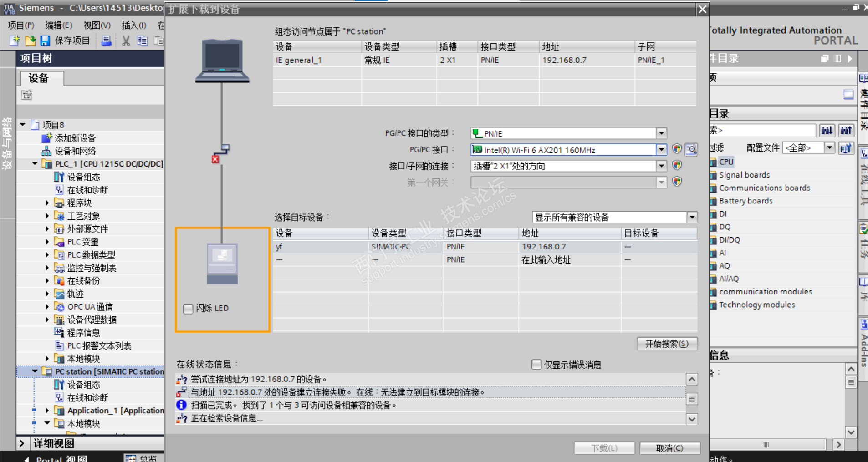
Task: Collapse the PC station tree node
Action: tap(35, 371)
